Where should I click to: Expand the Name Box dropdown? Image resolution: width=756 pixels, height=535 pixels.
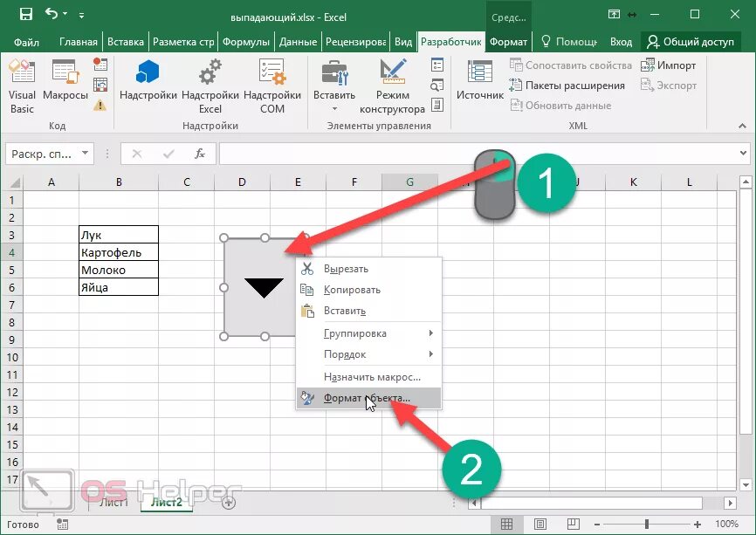tap(85, 154)
